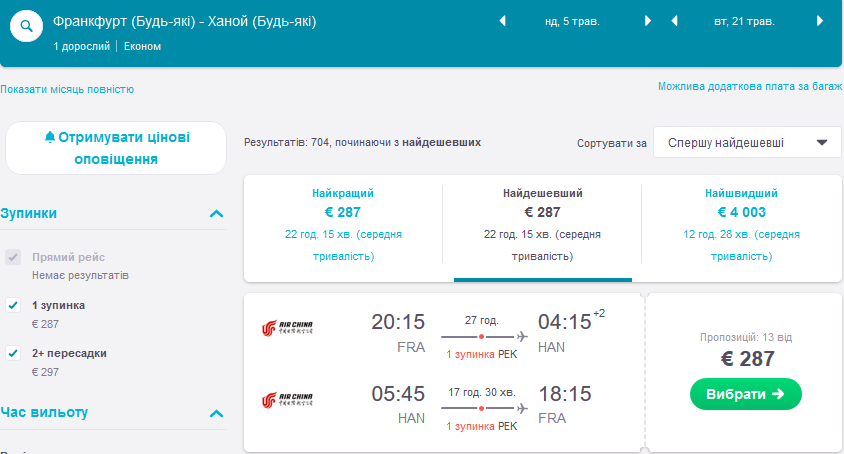Toggle the 'Прямий рейс' checkbox

[13, 257]
